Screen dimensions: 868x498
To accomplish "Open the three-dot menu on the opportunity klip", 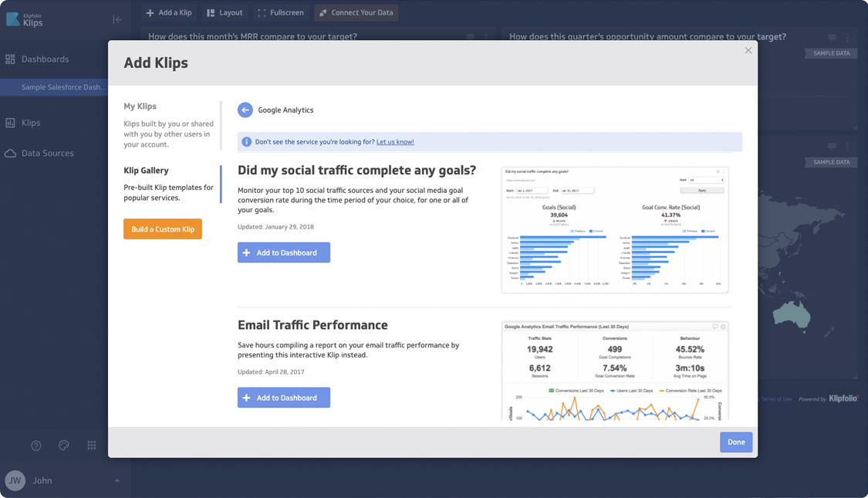I will (x=847, y=36).
